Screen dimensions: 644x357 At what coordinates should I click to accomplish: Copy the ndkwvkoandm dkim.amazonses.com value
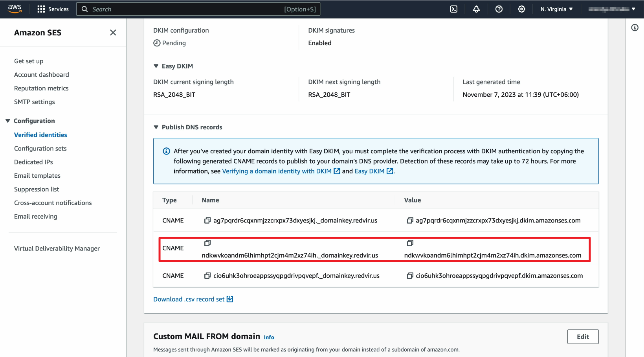(x=410, y=243)
